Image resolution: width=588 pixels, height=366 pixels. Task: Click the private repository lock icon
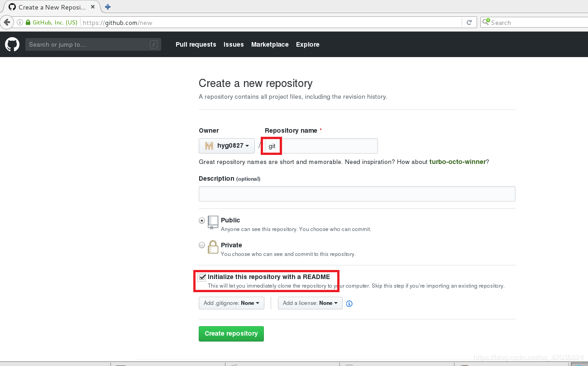click(213, 247)
